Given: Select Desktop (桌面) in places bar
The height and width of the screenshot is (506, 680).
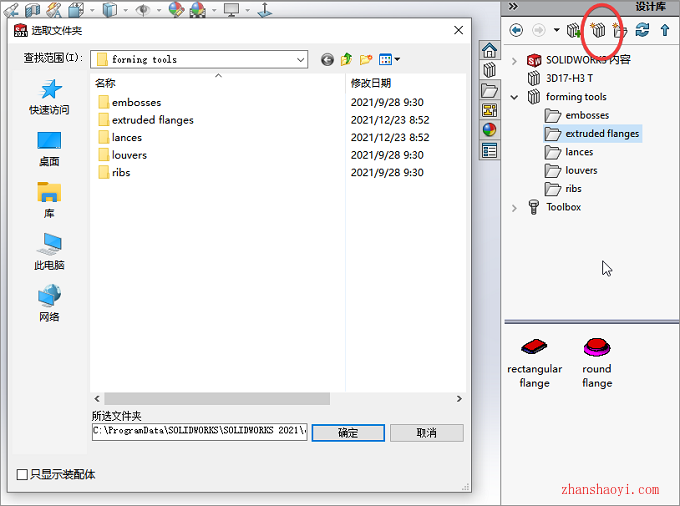Looking at the screenshot, I should pos(49,149).
